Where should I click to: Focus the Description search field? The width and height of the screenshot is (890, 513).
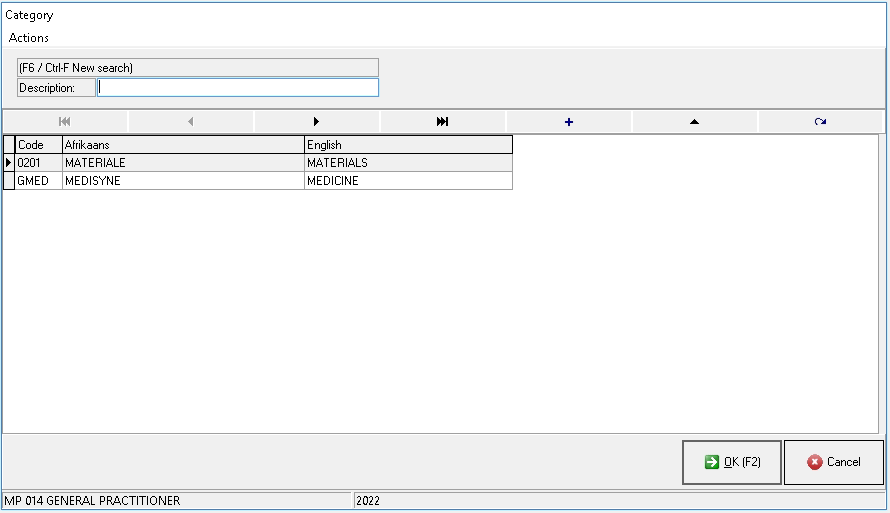238,88
